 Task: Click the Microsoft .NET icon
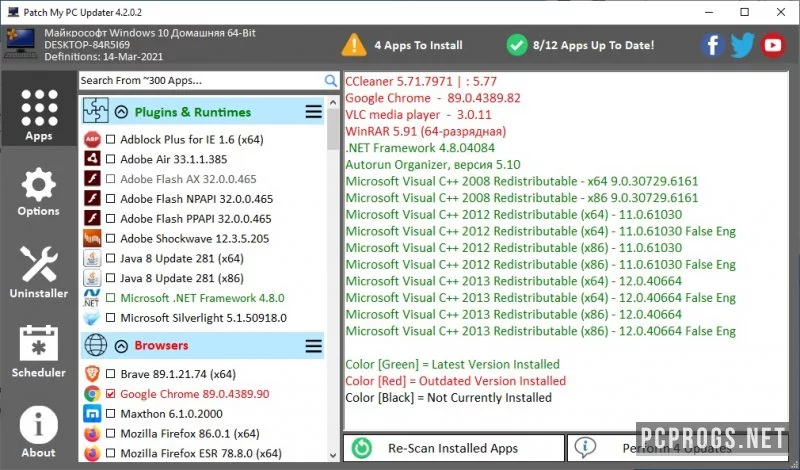pos(92,298)
